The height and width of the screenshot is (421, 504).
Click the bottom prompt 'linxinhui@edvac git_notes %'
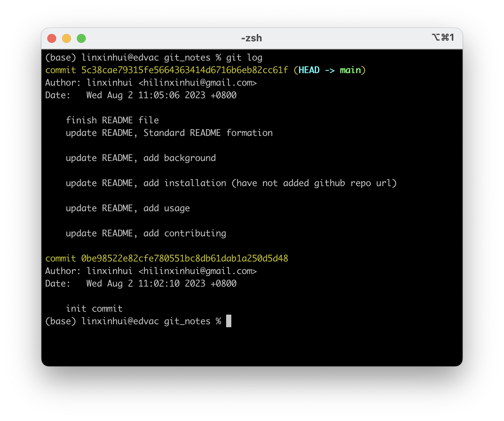click(x=151, y=321)
